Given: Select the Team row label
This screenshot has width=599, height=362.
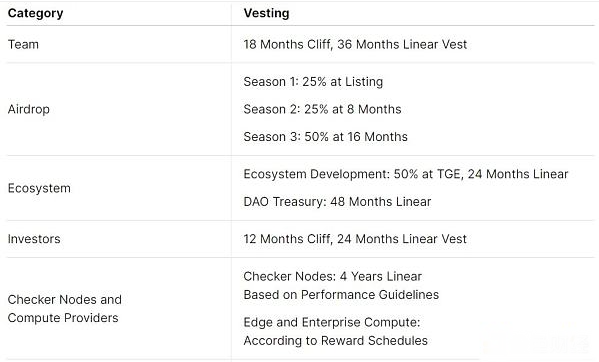Looking at the screenshot, I should 23,44.
